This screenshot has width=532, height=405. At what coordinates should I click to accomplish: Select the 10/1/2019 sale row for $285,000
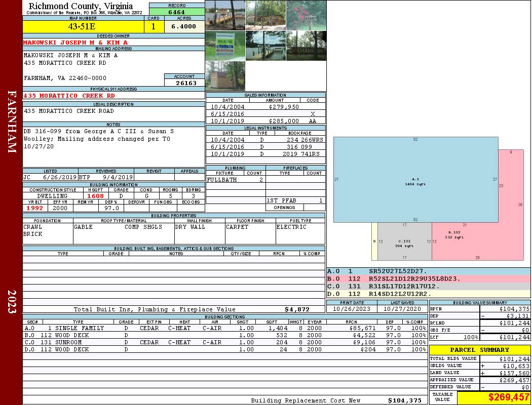coord(265,121)
